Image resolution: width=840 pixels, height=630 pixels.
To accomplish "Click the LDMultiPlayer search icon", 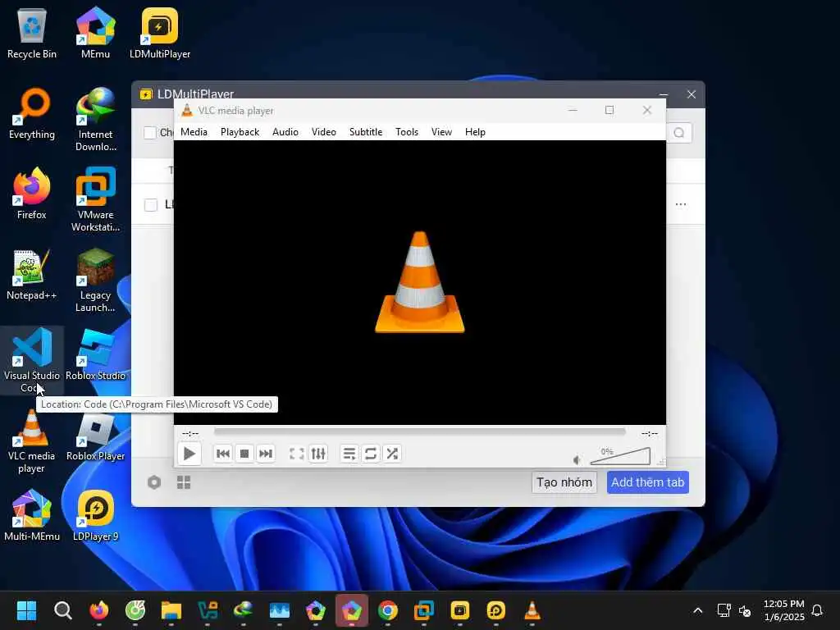I will [x=678, y=132].
